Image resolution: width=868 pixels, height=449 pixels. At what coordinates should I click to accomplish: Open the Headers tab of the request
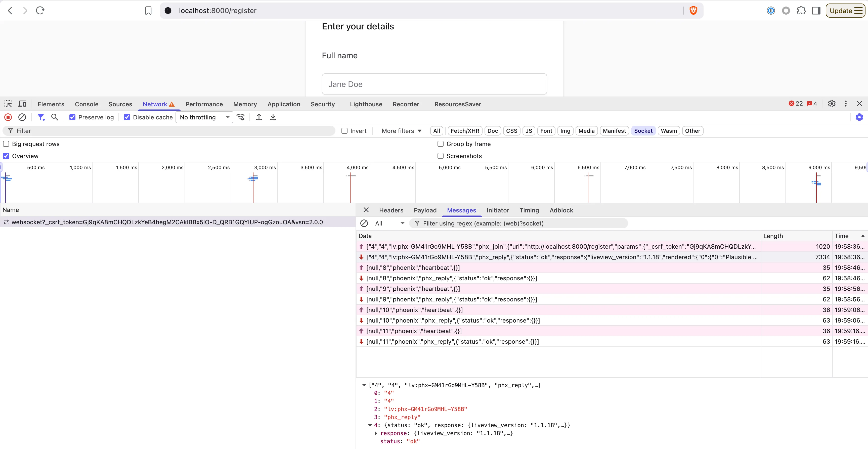pyautogui.click(x=391, y=210)
